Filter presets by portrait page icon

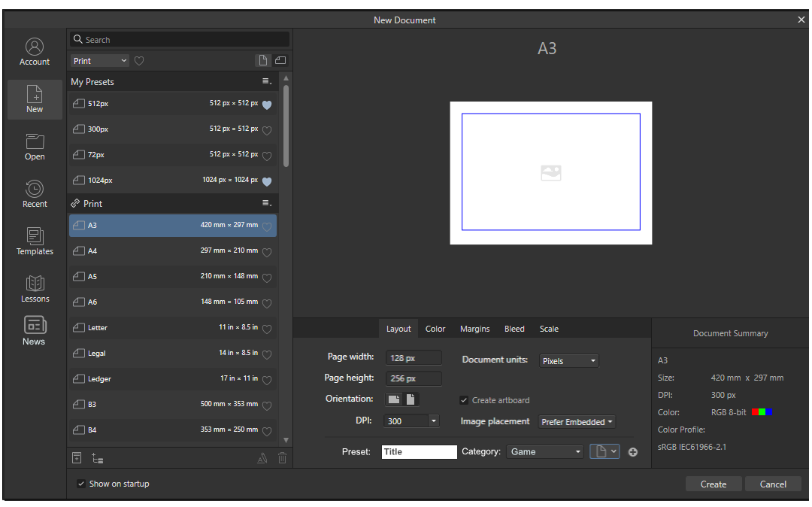click(x=262, y=61)
